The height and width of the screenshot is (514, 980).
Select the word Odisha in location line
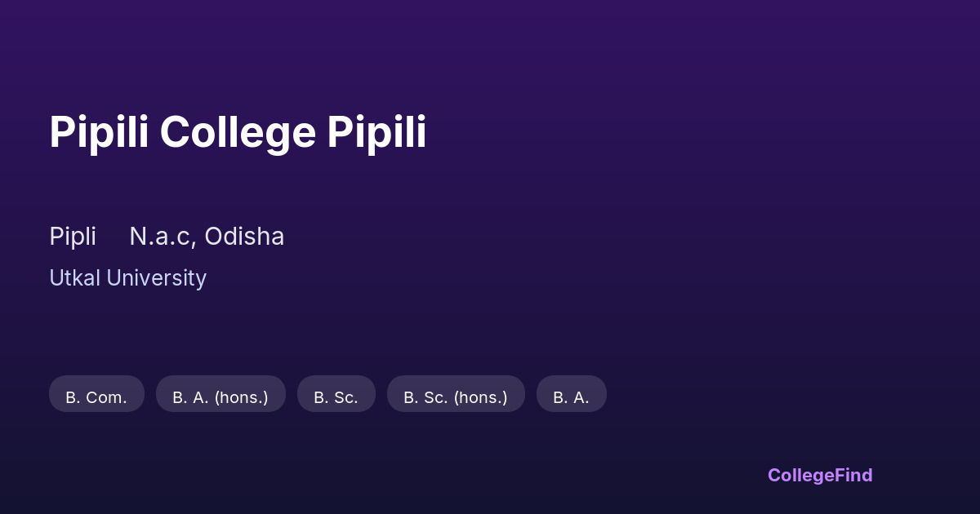tap(244, 237)
